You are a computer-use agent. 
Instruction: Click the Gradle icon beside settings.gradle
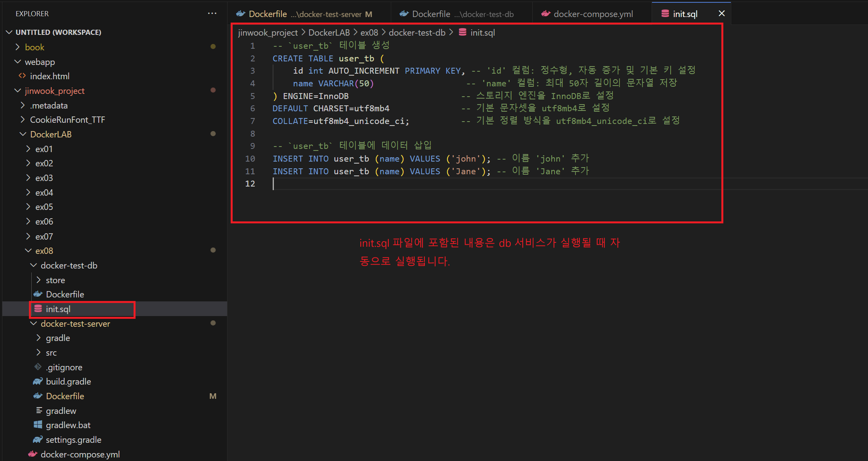38,440
